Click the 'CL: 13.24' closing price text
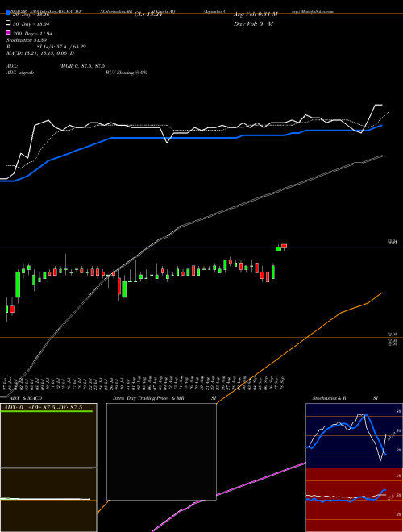 click(x=148, y=15)
